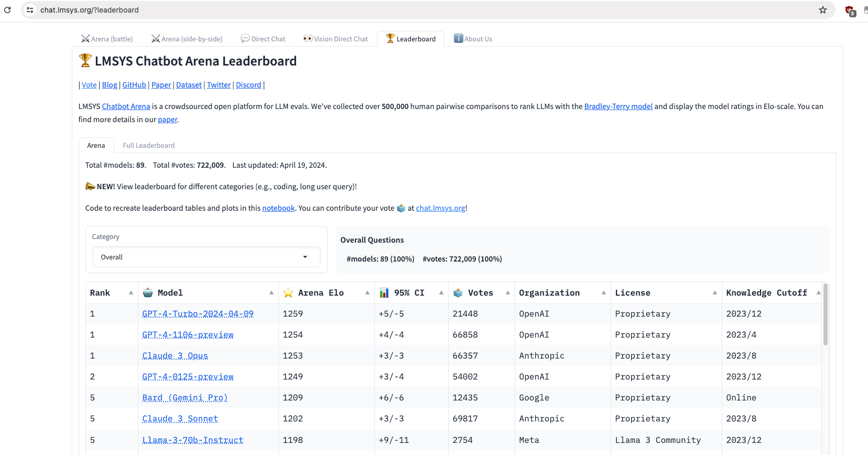
Task: Click Elo value 1259
Action: pos(292,313)
